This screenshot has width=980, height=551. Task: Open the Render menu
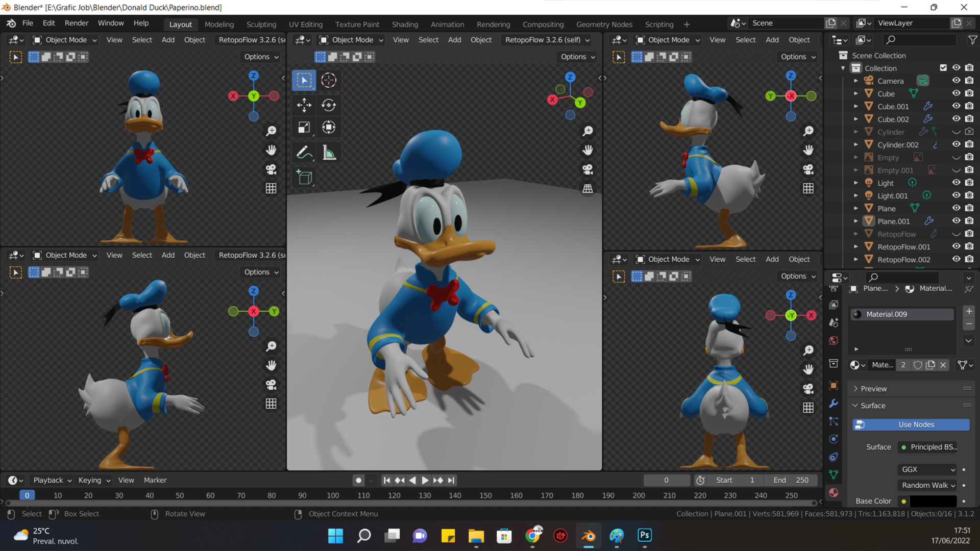77,23
